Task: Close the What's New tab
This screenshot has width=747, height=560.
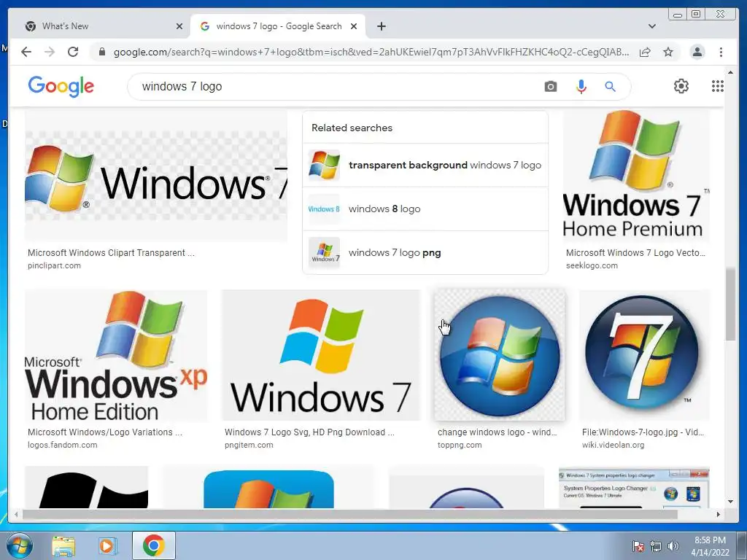Action: (x=179, y=26)
